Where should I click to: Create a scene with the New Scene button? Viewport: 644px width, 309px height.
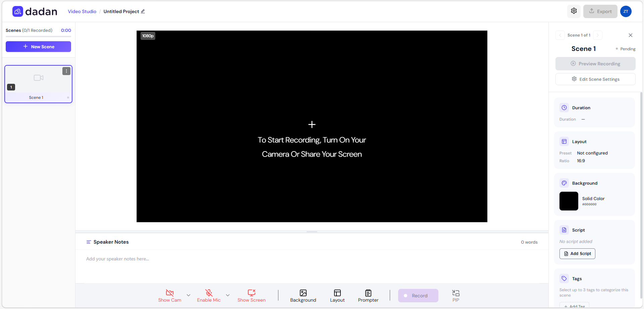coord(38,47)
